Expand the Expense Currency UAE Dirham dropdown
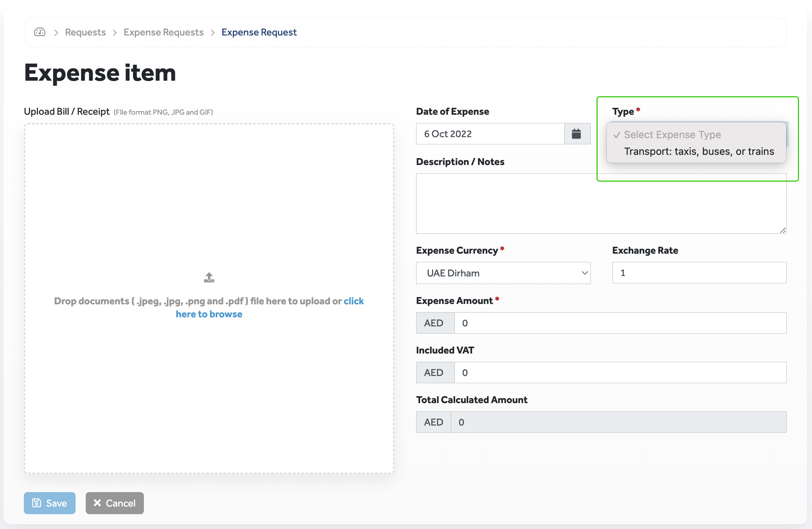The image size is (812, 529). click(503, 273)
